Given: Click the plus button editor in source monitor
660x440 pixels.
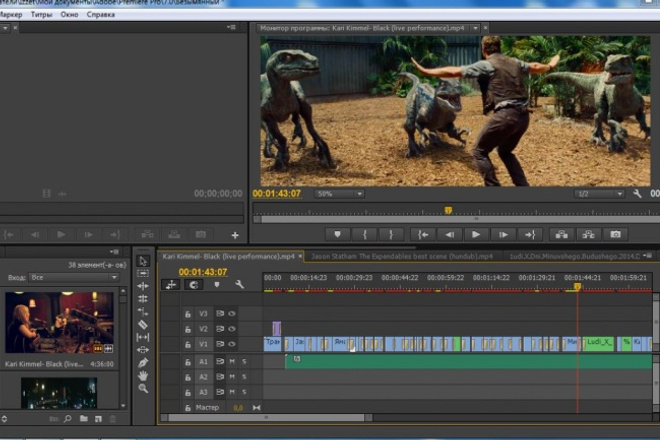Looking at the screenshot, I should [x=235, y=235].
